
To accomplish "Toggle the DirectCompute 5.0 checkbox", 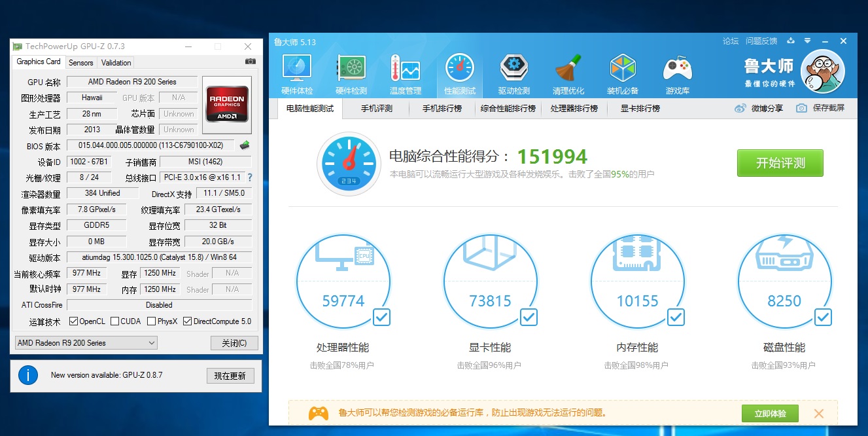I will (188, 321).
